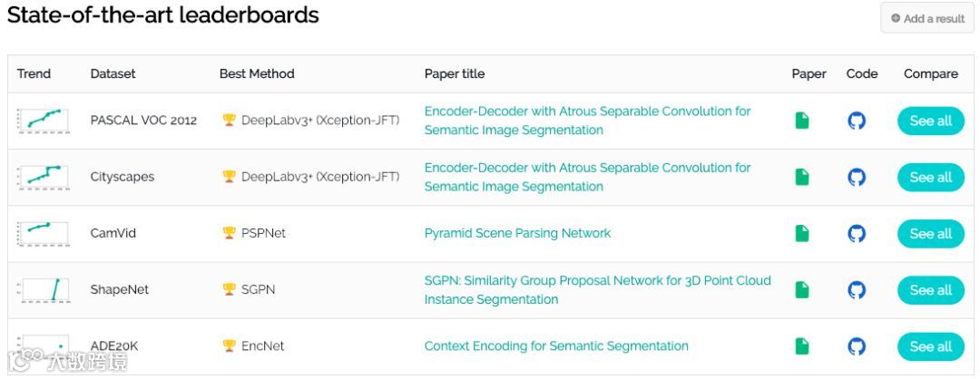Open the GitHub code icon for PASCAL VOC 2012
980x379 pixels.
pyautogui.click(x=856, y=121)
